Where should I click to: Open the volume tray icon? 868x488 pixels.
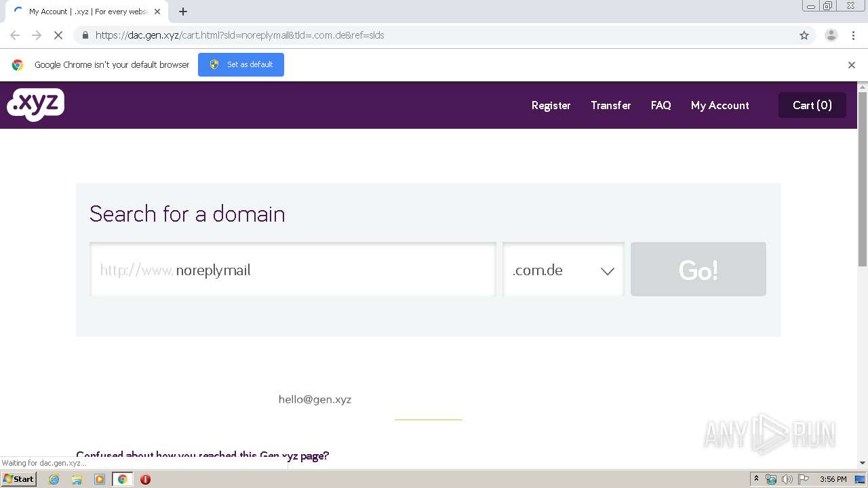[x=787, y=479]
